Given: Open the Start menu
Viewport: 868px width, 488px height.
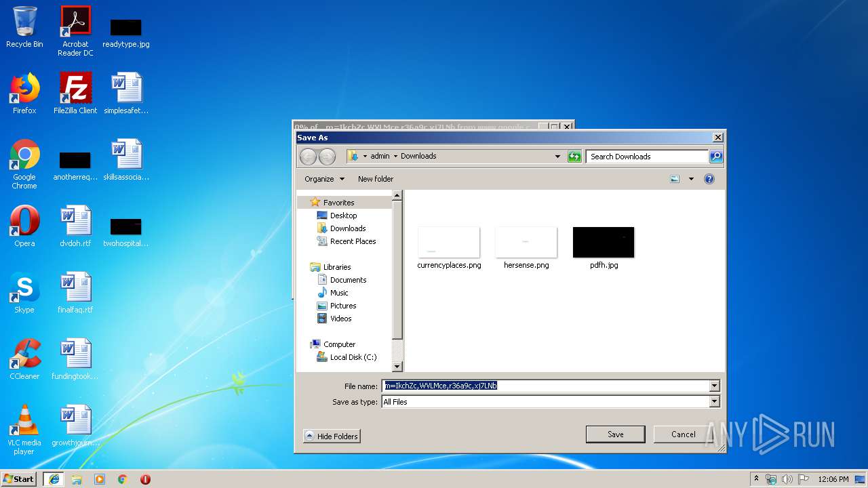Looking at the screenshot, I should point(19,479).
